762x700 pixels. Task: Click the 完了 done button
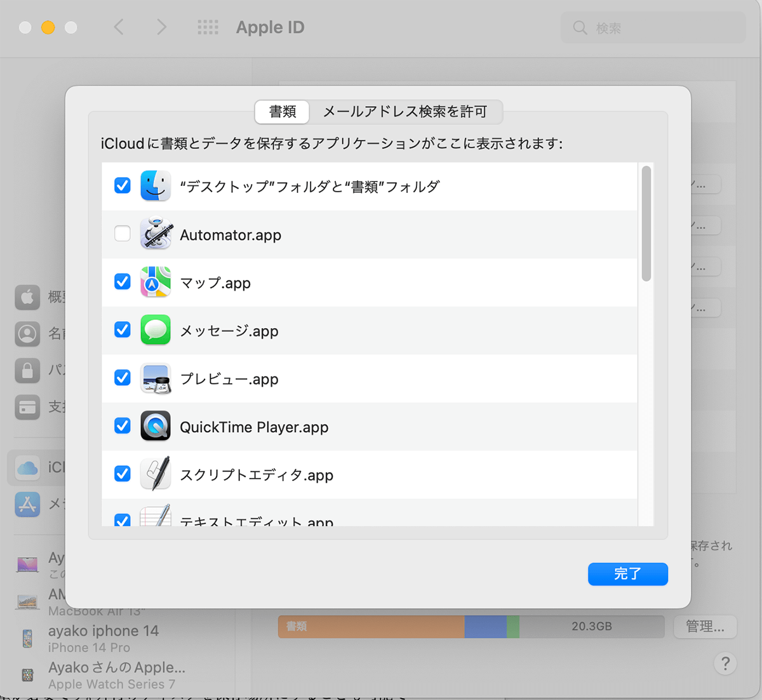coord(628,574)
